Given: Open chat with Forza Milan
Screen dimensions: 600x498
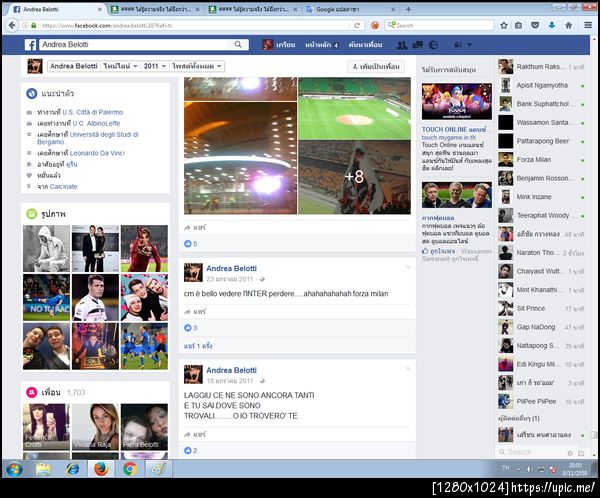Looking at the screenshot, I should [542, 160].
